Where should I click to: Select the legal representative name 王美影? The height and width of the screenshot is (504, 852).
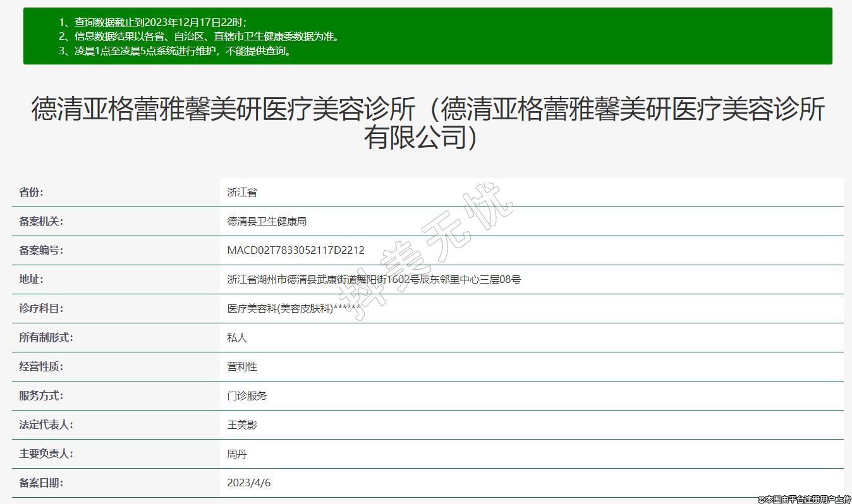click(x=242, y=425)
